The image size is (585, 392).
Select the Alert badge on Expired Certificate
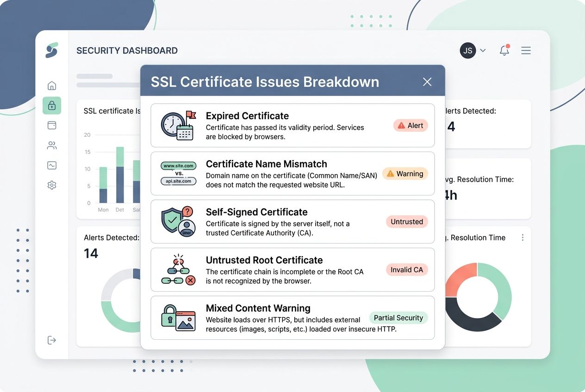[410, 125]
